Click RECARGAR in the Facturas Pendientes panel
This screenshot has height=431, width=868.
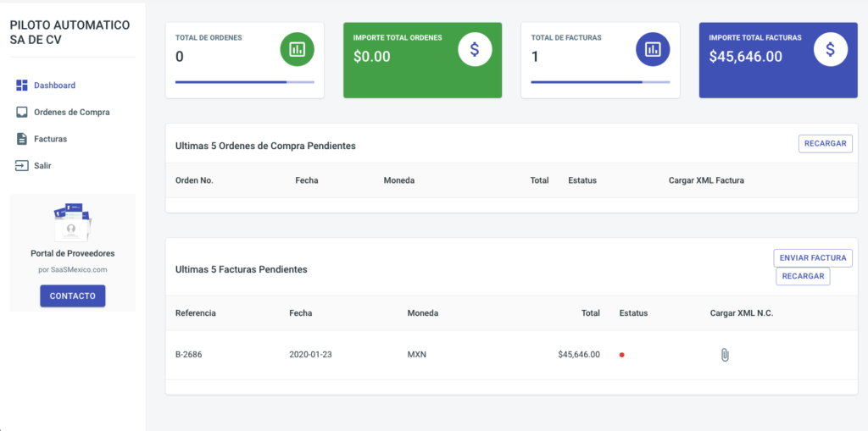point(803,276)
